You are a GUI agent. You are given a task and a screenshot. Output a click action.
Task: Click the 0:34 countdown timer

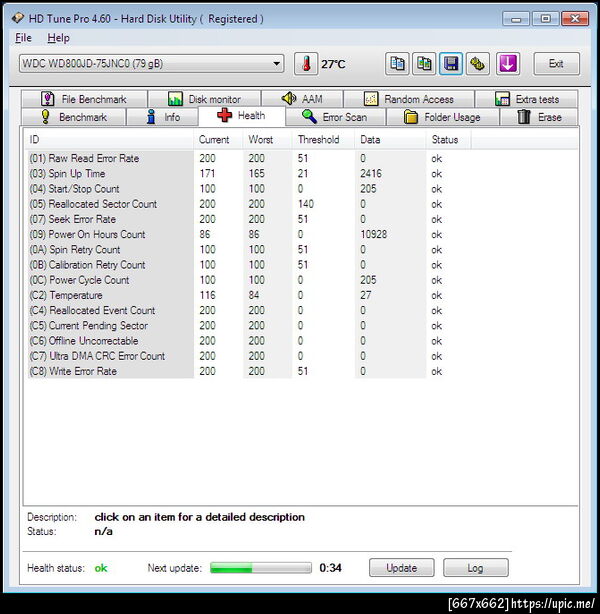pos(330,568)
